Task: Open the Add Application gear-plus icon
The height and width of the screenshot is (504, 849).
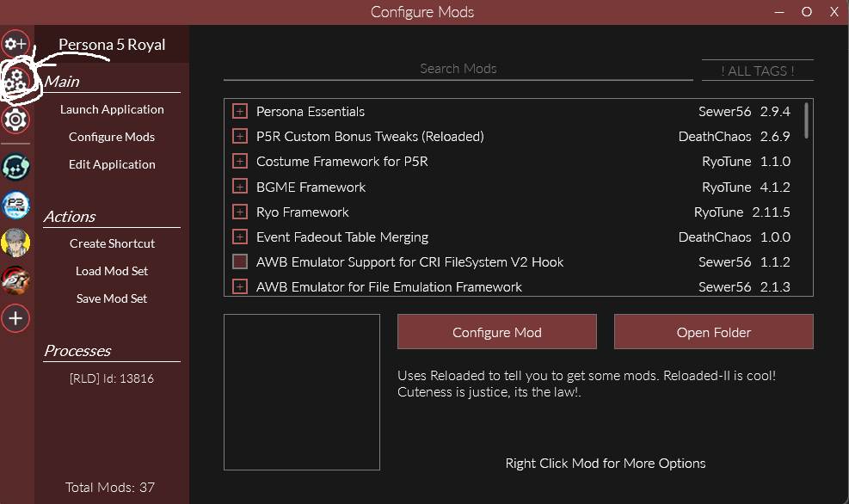Action: [x=15, y=44]
